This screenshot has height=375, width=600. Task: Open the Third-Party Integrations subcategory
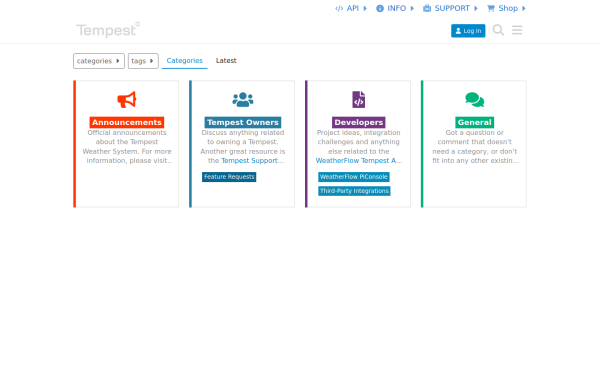(354, 191)
